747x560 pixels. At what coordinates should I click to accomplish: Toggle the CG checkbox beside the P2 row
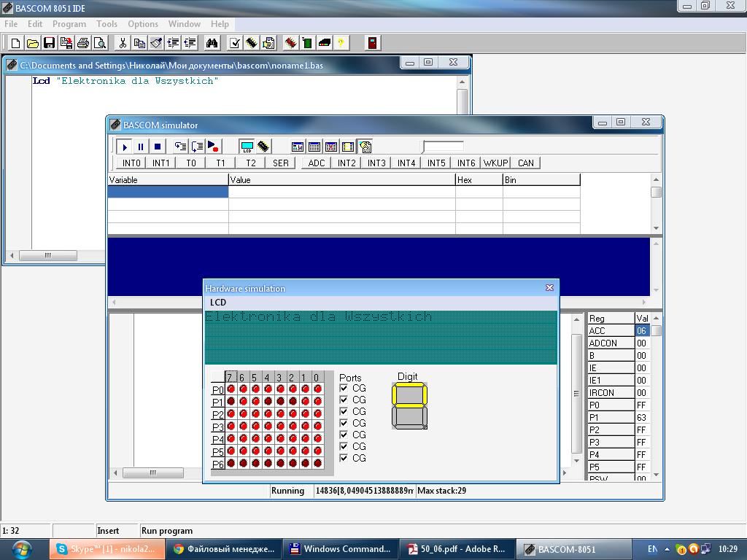click(344, 411)
